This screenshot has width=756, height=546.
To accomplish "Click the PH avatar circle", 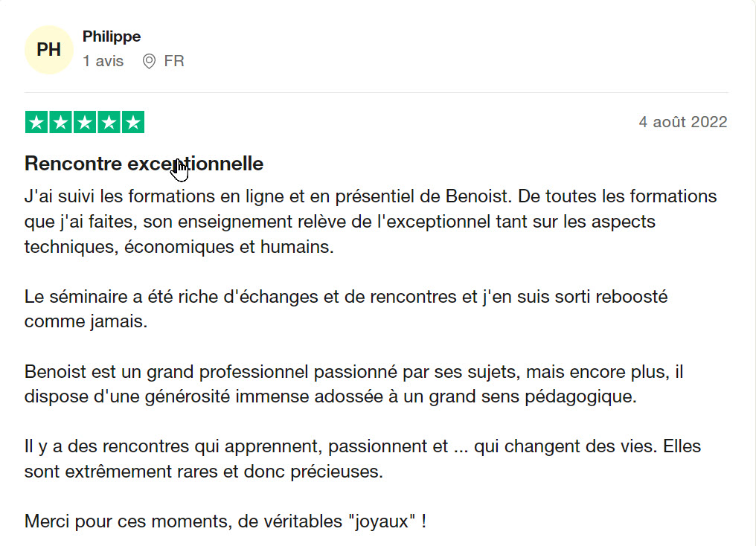I will (49, 50).
